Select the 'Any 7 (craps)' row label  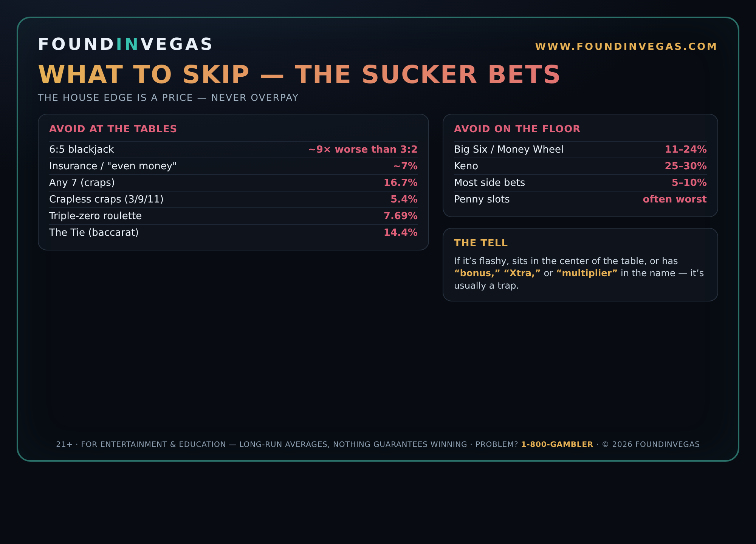coord(82,183)
